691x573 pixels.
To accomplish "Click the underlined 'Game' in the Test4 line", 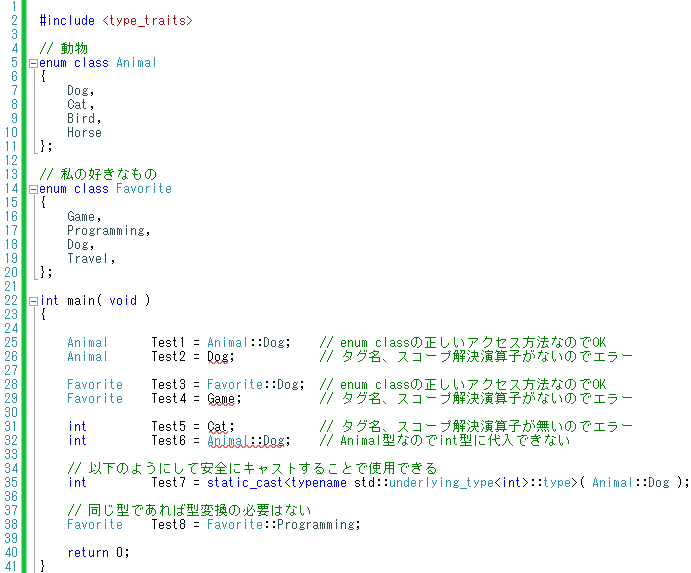I will [221, 399].
